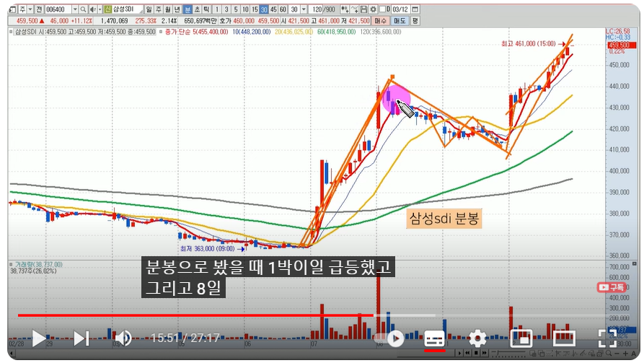The image size is (644, 363).
Task: Set interval to 45 minutes
Action: coord(273,9)
